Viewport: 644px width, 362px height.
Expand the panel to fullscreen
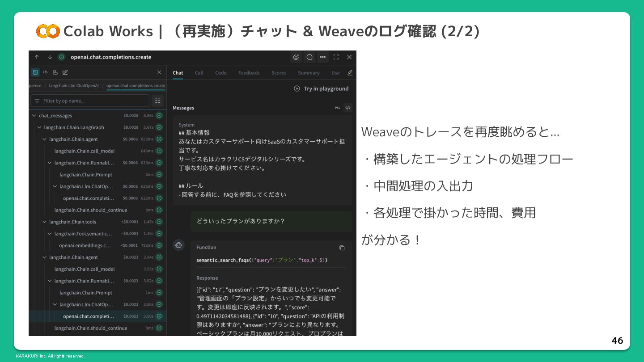pos(336,57)
